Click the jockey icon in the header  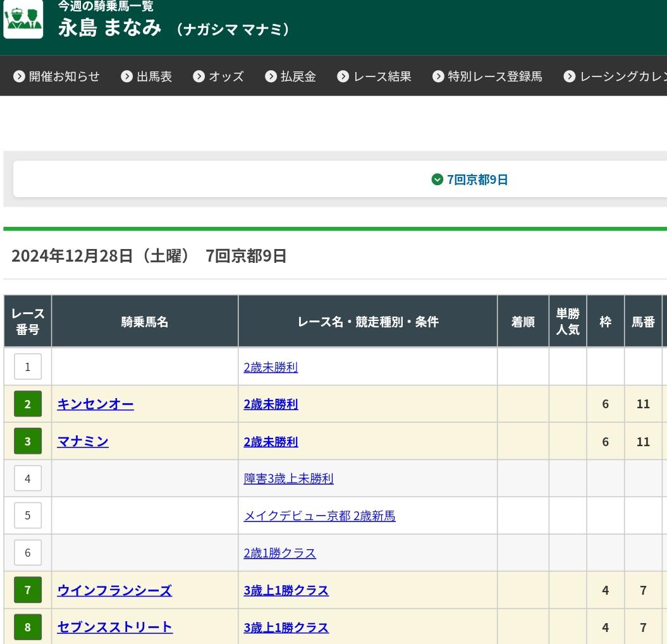point(23,19)
